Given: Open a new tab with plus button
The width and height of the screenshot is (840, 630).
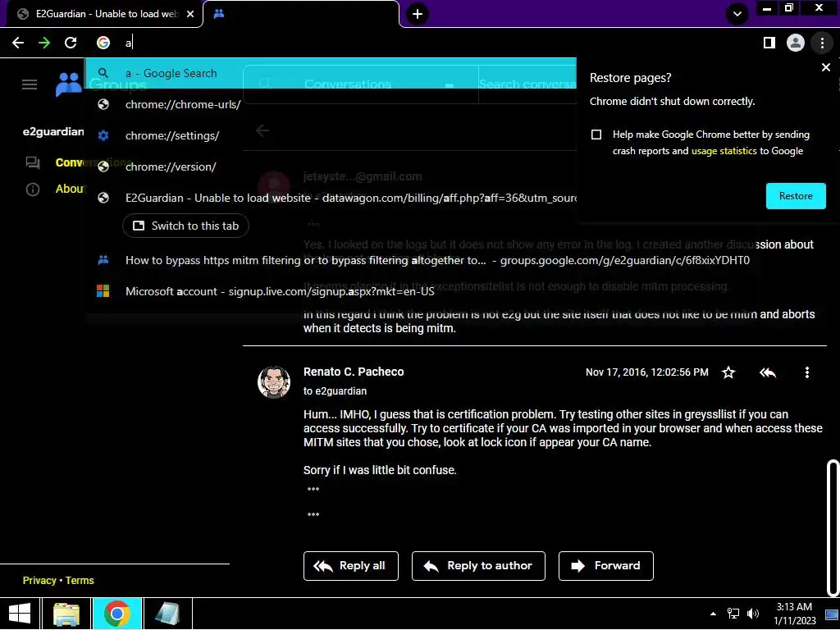Looking at the screenshot, I should (418, 14).
